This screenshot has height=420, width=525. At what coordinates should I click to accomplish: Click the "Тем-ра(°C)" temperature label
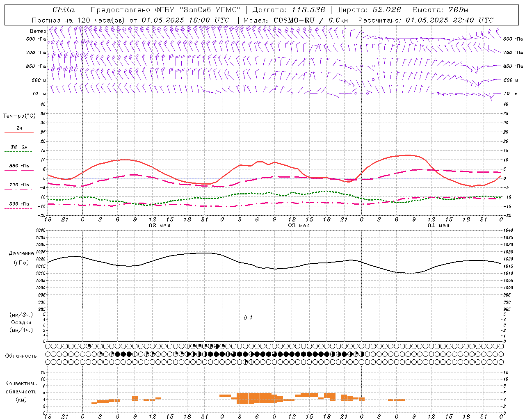coord(19,116)
